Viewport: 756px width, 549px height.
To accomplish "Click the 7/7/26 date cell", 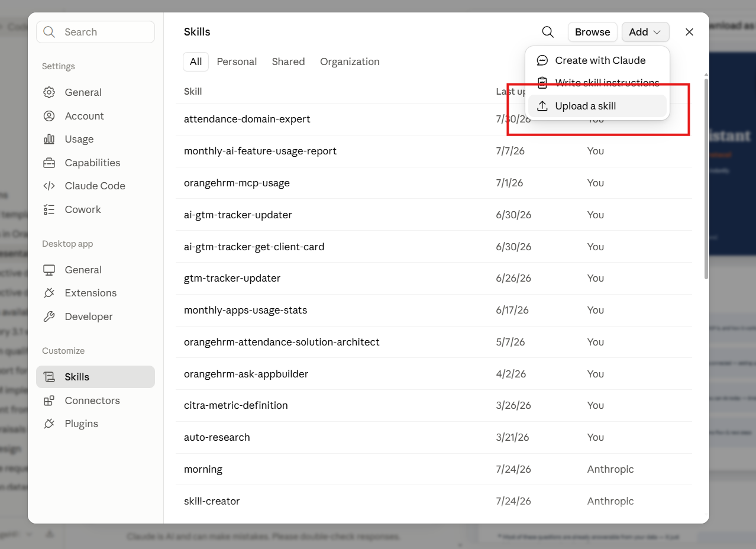I will (x=510, y=151).
